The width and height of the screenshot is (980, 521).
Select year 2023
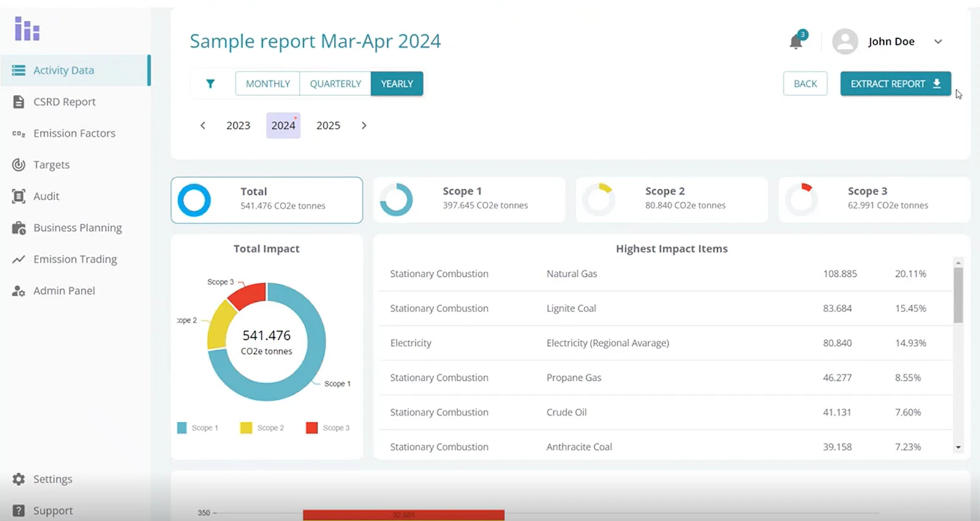click(x=238, y=126)
